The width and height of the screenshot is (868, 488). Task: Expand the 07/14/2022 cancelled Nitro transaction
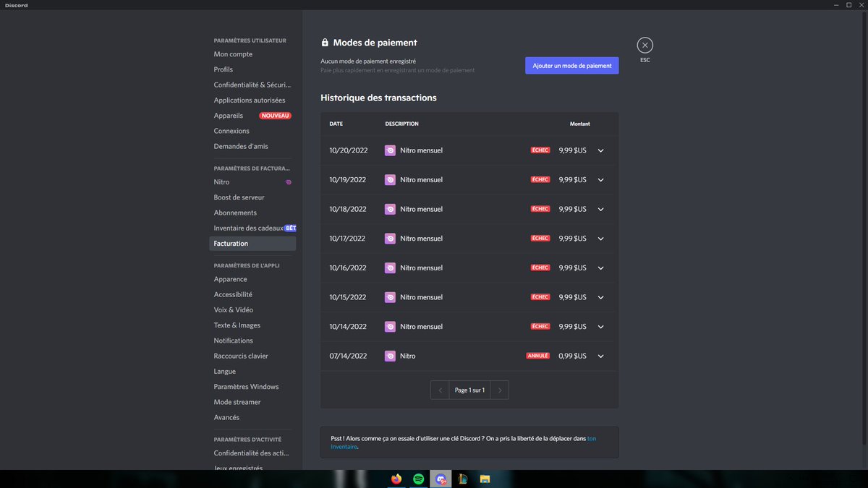(x=600, y=356)
